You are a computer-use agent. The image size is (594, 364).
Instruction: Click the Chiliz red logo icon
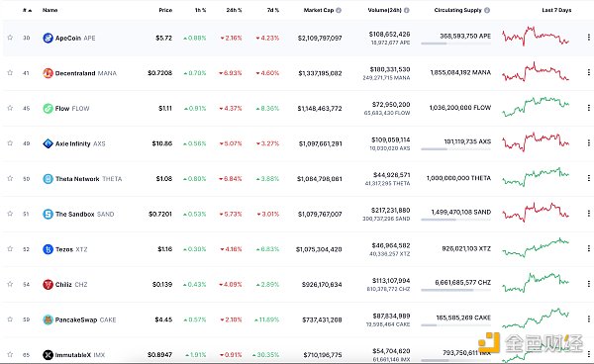pos(48,284)
